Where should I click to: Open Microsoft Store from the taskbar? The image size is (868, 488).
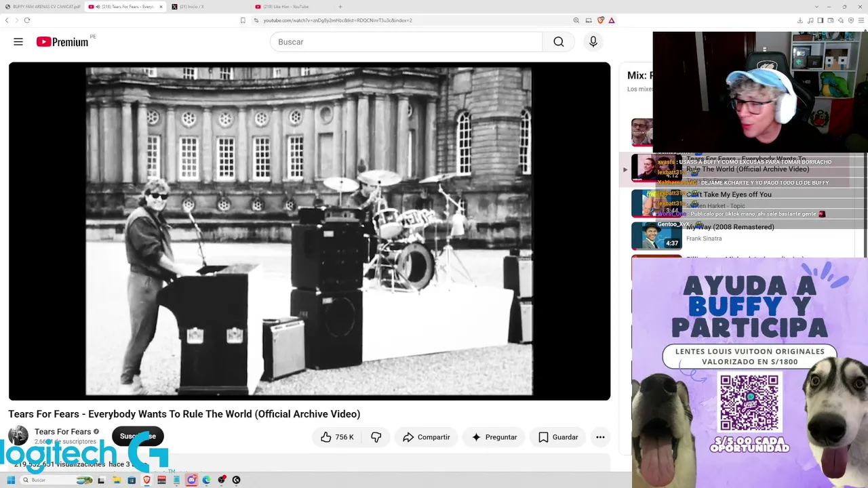pos(132,480)
